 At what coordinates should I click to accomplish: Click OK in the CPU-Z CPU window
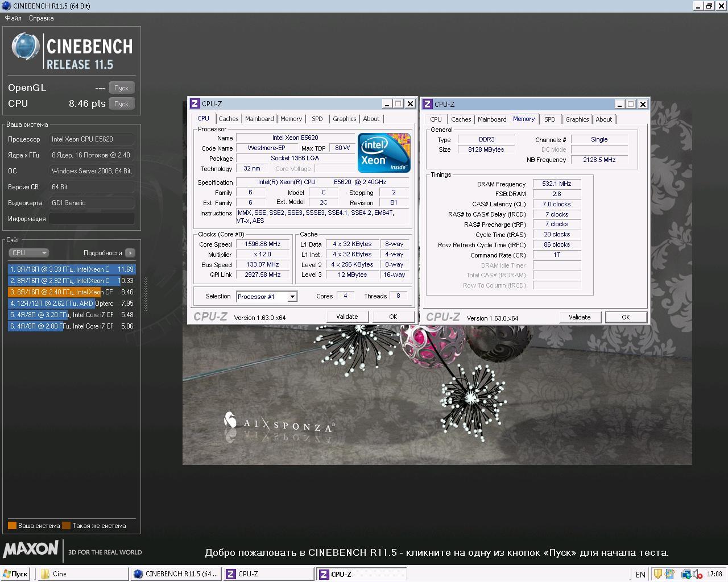[393, 317]
